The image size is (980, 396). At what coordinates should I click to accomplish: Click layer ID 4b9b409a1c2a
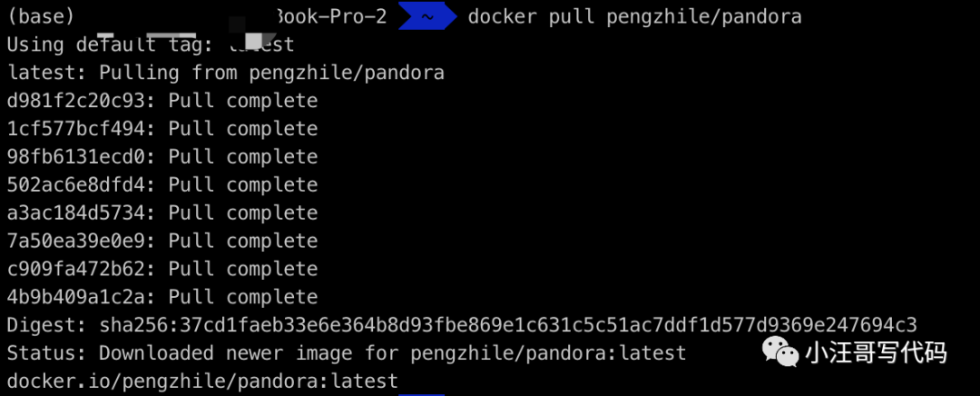click(75, 297)
